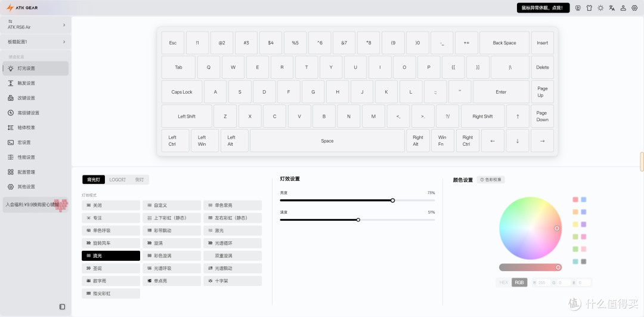Choose the 数字雨 effect
Viewport: 644px width, 317px height.
pyautogui.click(x=111, y=281)
